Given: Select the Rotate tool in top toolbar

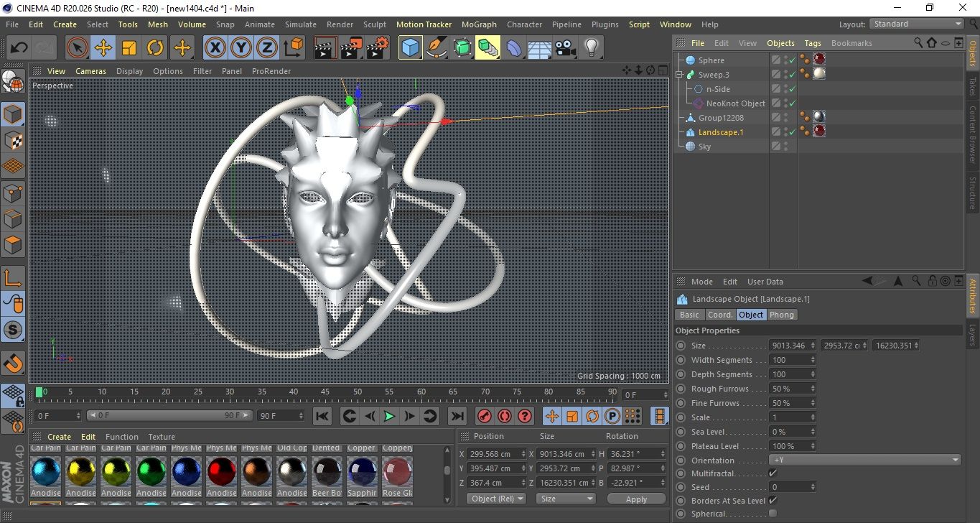Looking at the screenshot, I should tap(155, 48).
